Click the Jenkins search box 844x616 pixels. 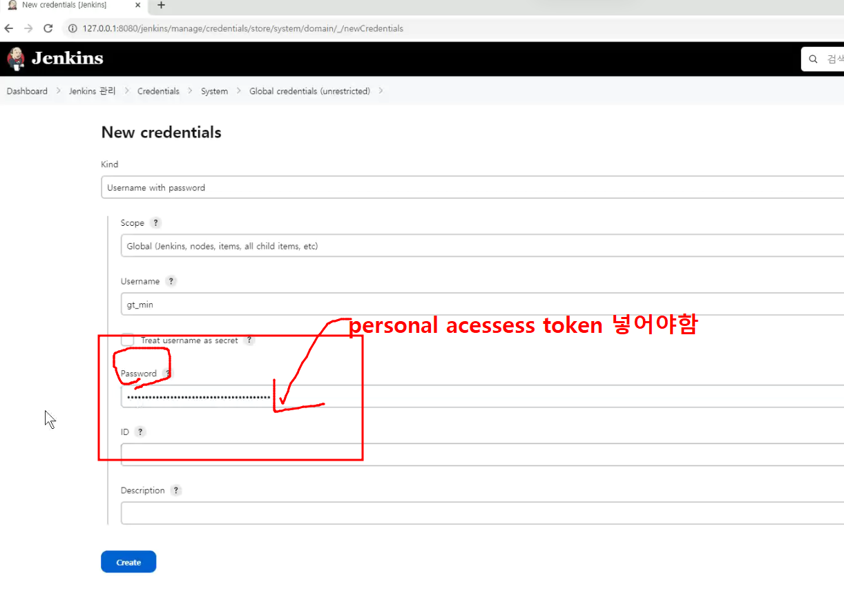tap(823, 59)
